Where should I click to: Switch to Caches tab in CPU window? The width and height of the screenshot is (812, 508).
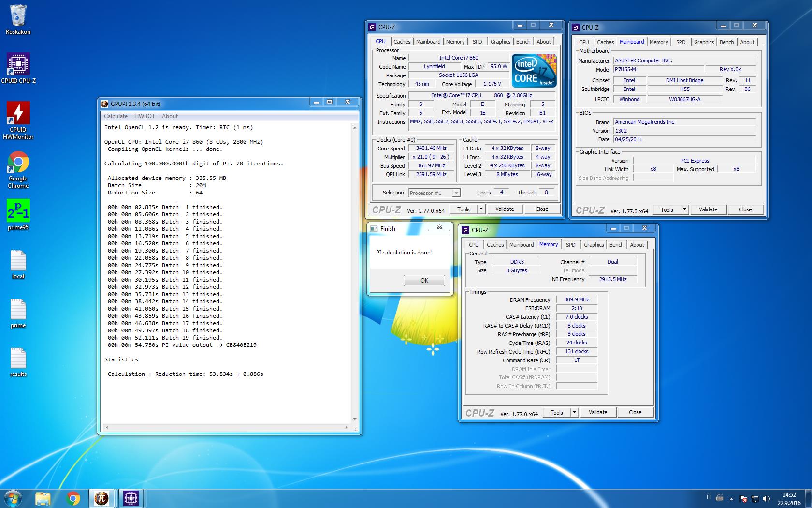[x=402, y=42]
